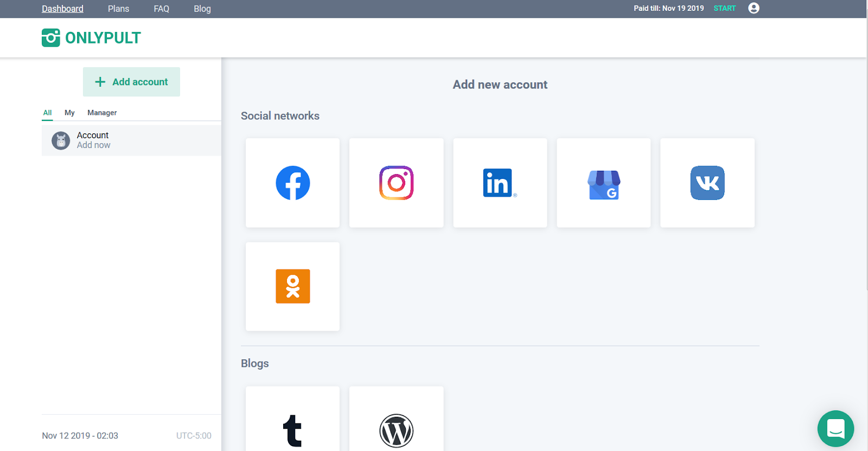
Task: Click the Social networks section title
Action: (280, 116)
